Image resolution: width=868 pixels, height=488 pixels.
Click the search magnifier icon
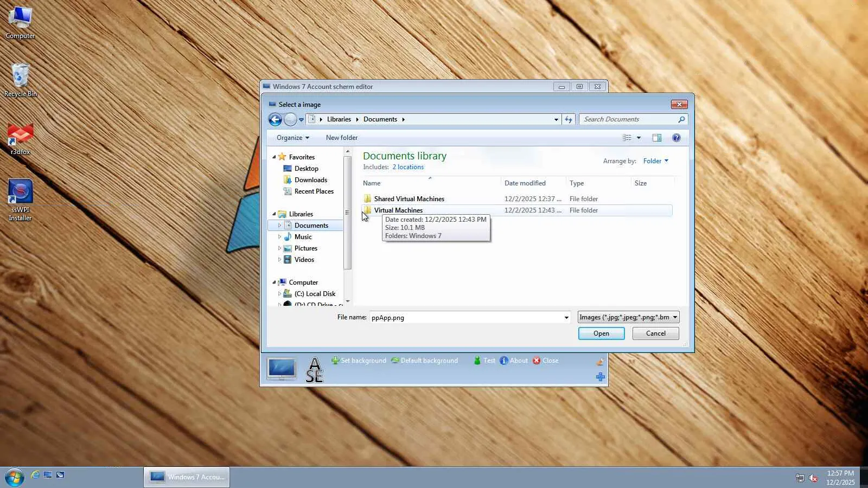[681, 119]
